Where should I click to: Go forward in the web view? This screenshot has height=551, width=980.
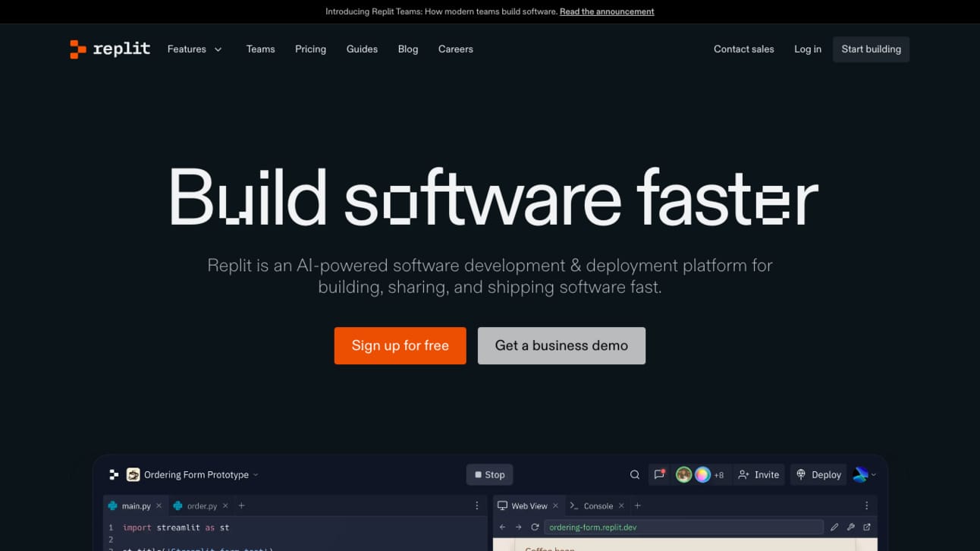[519, 527]
